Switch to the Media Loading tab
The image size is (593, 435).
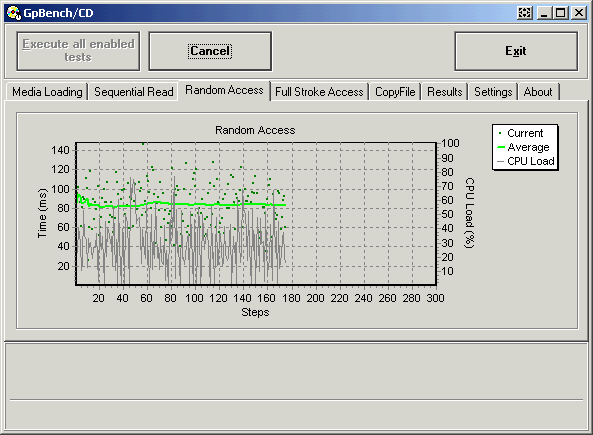coord(47,92)
